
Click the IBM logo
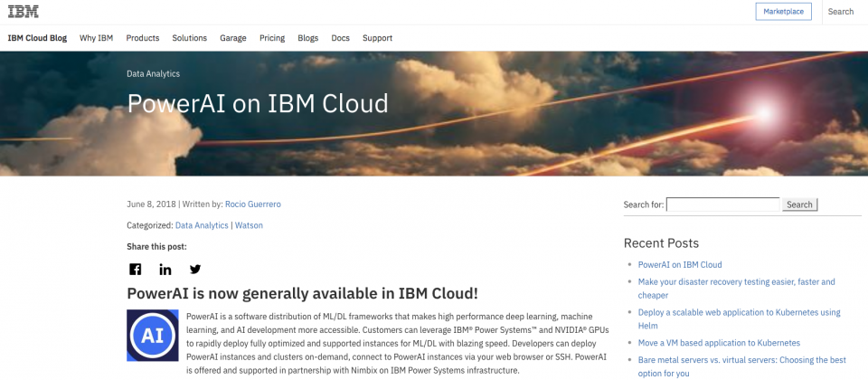(x=23, y=12)
